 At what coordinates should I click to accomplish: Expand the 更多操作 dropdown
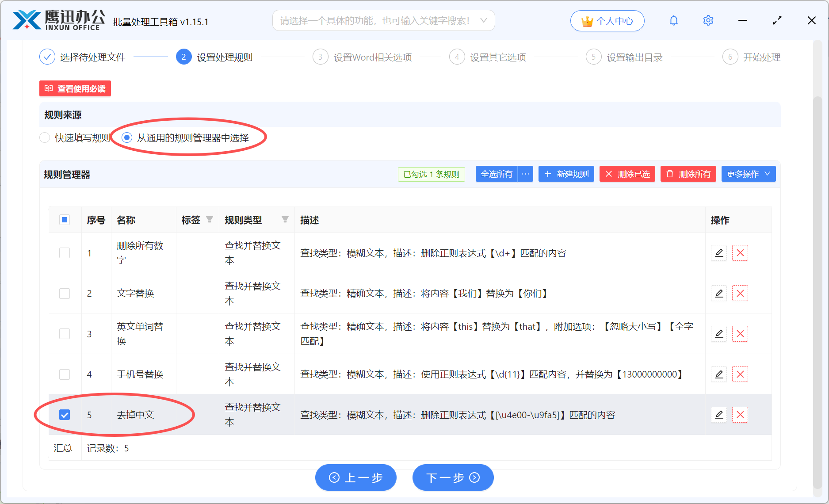click(749, 174)
